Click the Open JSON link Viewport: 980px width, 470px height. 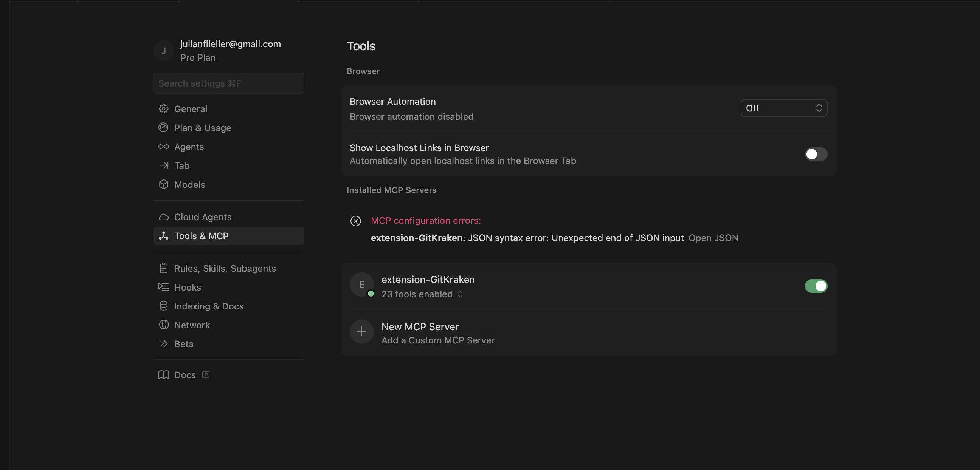[x=713, y=238]
